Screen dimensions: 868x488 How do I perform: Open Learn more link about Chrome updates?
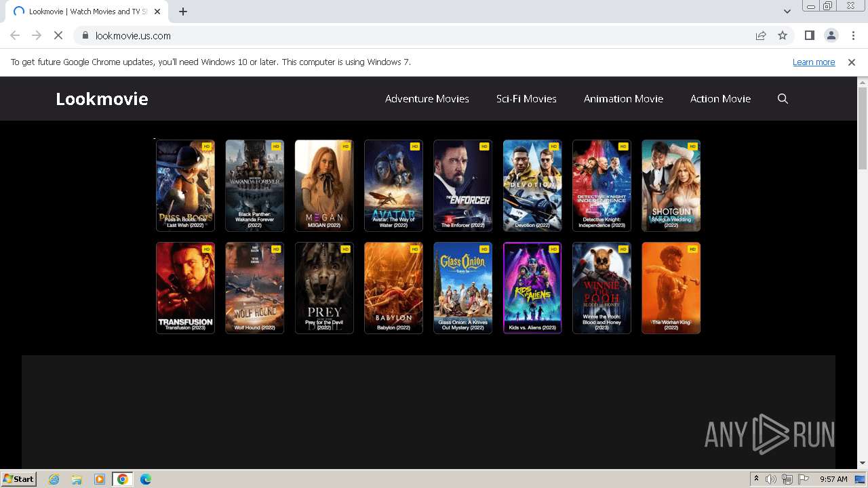click(814, 62)
